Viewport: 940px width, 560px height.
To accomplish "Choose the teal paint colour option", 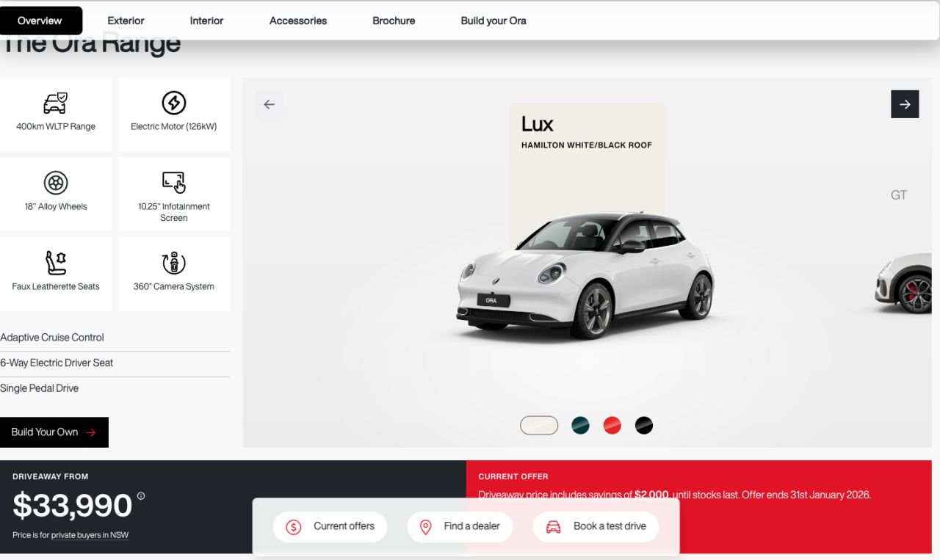I will (x=580, y=425).
